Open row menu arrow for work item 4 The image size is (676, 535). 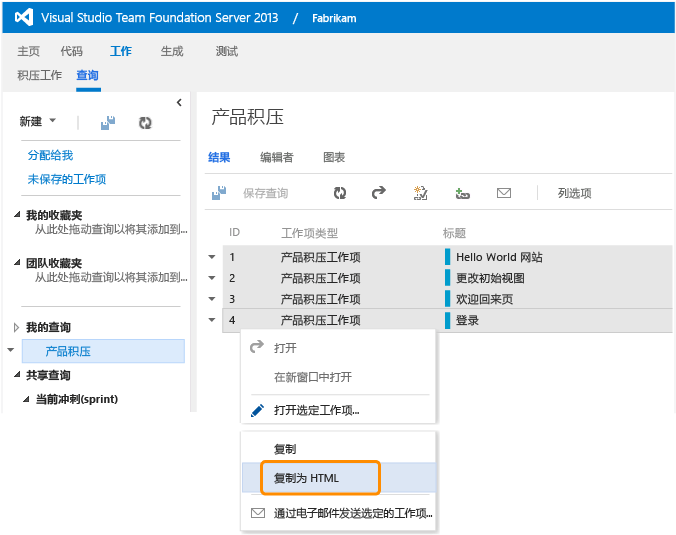coord(212,319)
